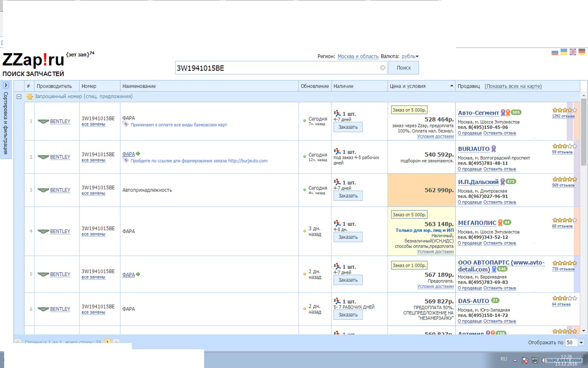
Task: Show hidden tray icons arrow
Action: coord(515,360)
